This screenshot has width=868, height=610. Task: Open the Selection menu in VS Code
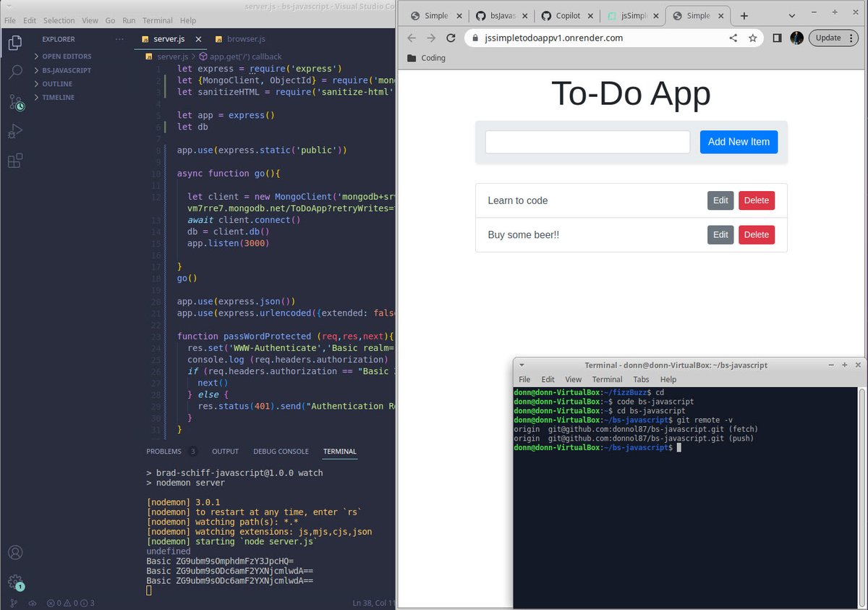[x=59, y=20]
